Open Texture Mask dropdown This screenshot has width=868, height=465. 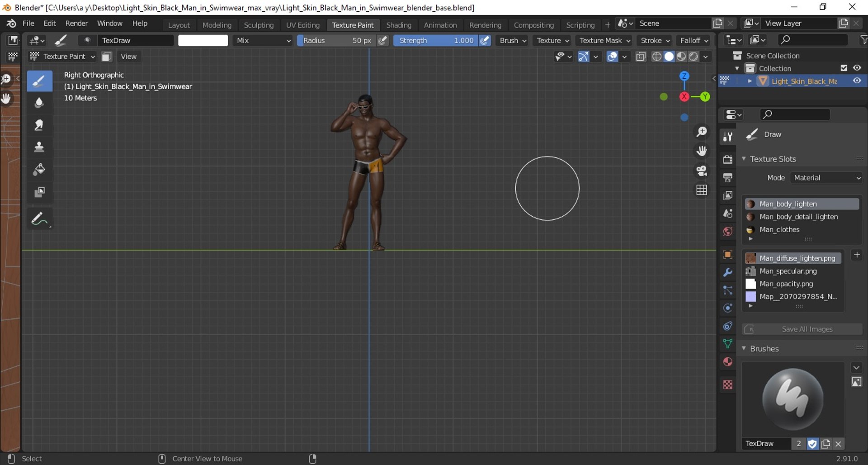[604, 41]
